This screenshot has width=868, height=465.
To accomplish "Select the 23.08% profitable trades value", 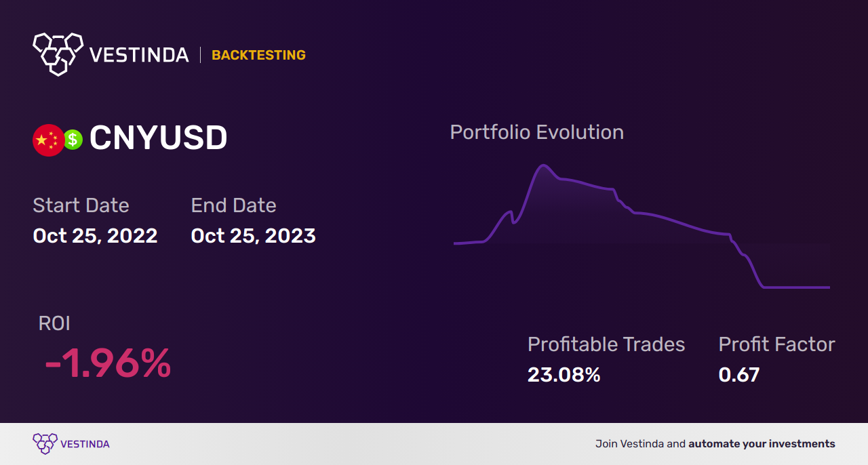I will pyautogui.click(x=564, y=375).
